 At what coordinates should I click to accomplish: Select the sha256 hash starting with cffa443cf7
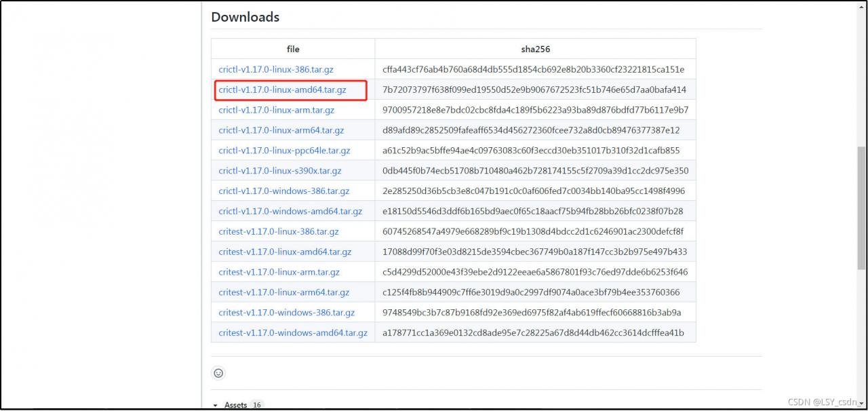tap(534, 69)
